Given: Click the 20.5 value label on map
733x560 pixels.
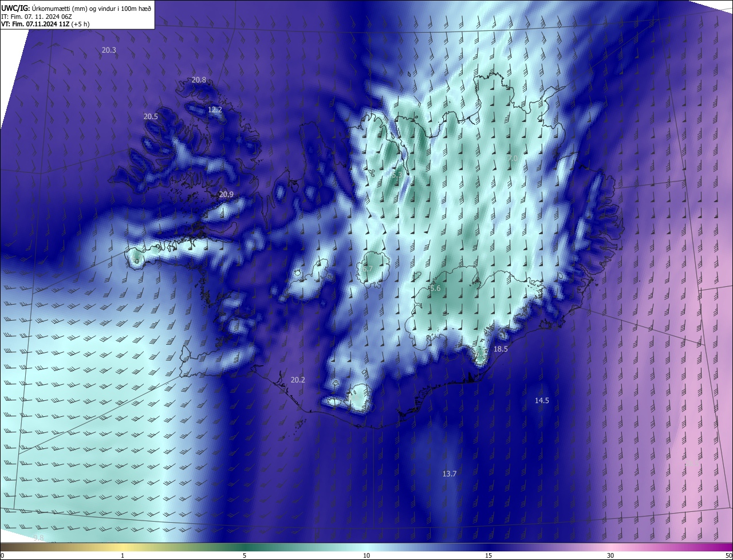Looking at the screenshot, I should coord(151,117).
